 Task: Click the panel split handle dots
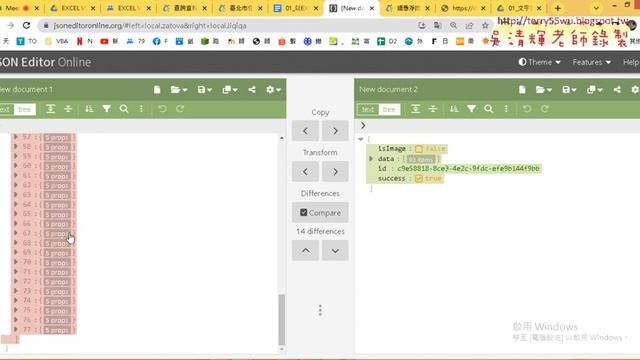click(320, 310)
